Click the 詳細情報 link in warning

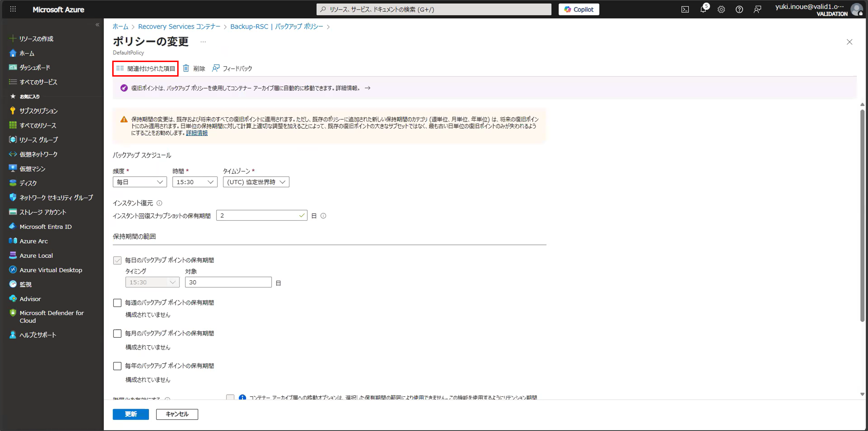197,133
